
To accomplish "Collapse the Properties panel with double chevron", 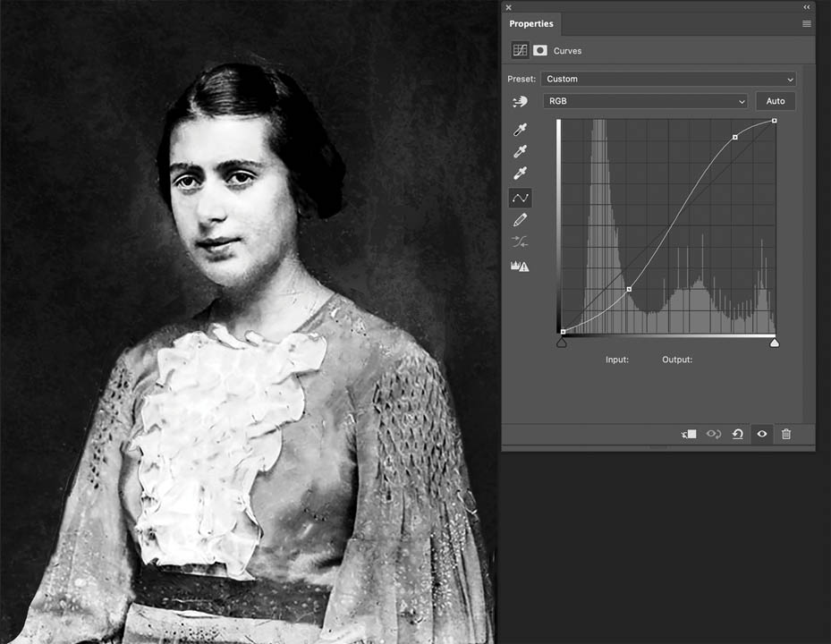I will pos(806,7).
